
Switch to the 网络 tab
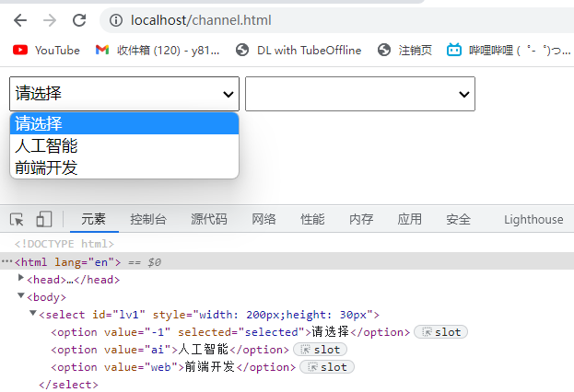264,219
